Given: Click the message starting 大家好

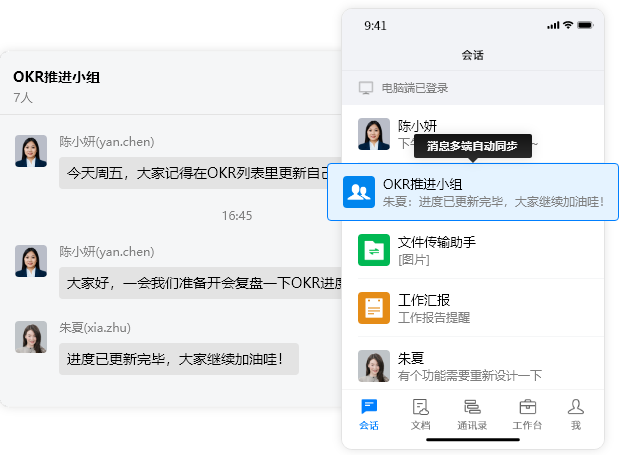Looking at the screenshot, I should tap(200, 283).
